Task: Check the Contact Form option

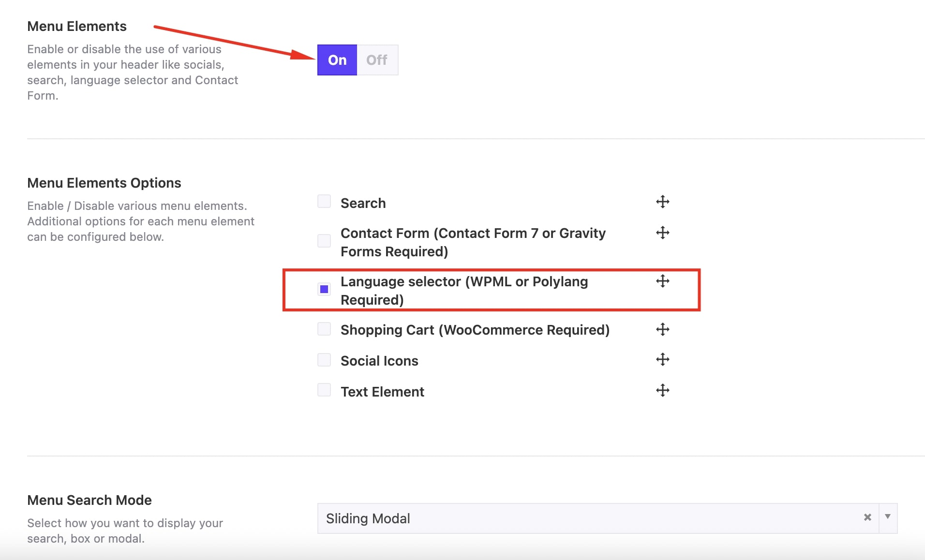Action: (324, 240)
